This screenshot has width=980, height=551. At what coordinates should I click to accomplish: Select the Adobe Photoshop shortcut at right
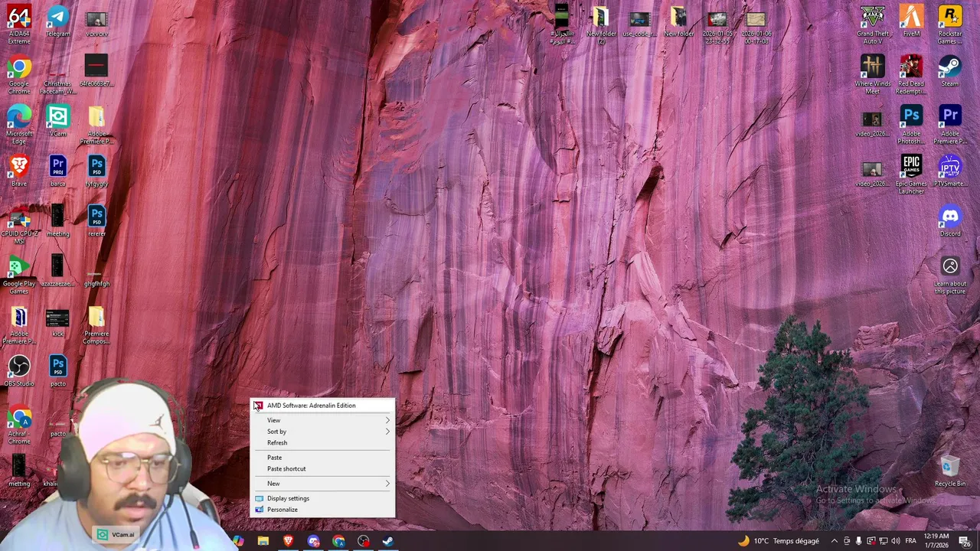pyautogui.click(x=911, y=125)
